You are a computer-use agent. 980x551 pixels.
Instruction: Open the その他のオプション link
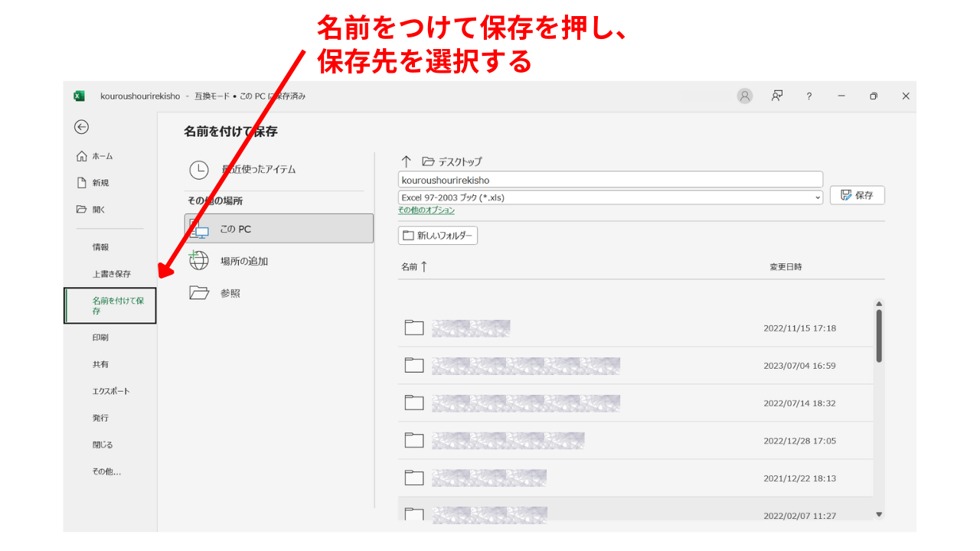click(x=426, y=210)
